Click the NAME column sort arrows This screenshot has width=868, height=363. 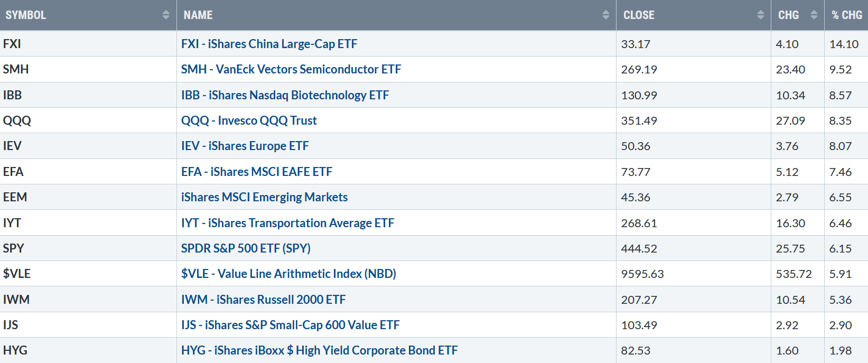(x=605, y=15)
